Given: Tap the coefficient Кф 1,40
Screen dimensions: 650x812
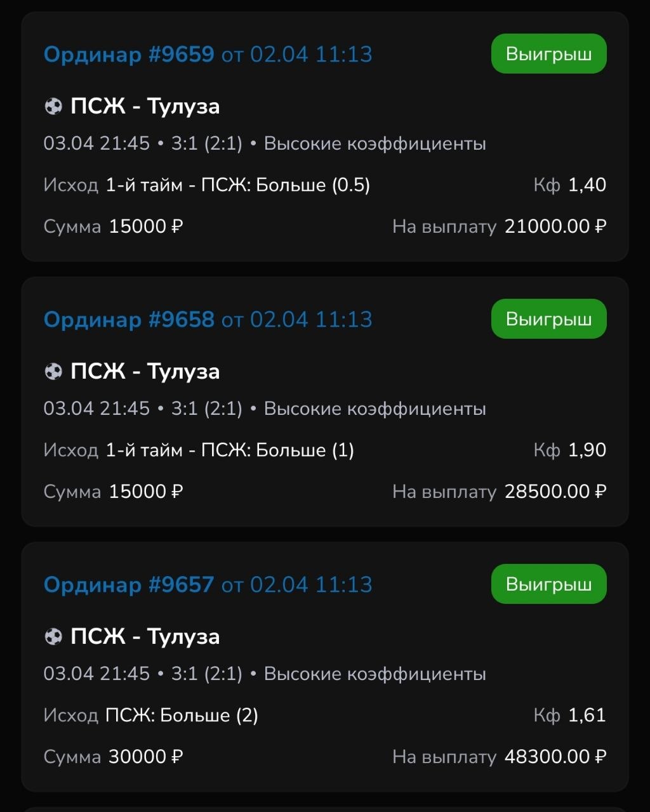Looking at the screenshot, I should (570, 185).
